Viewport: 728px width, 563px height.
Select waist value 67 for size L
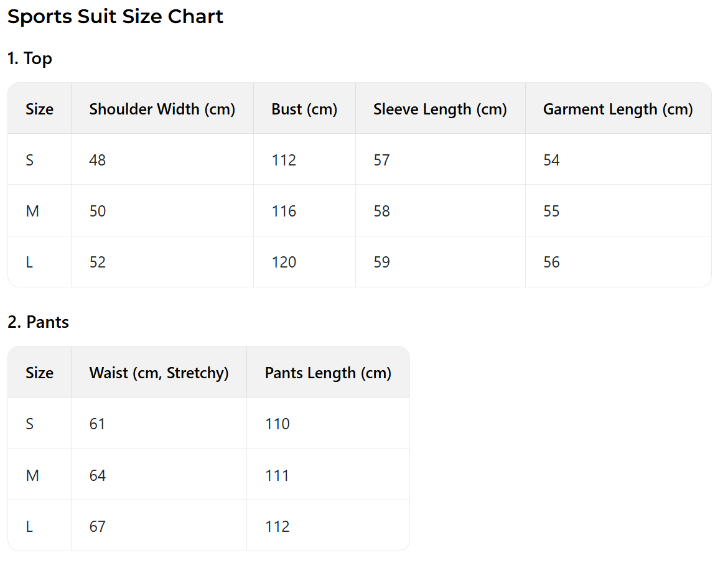98,527
